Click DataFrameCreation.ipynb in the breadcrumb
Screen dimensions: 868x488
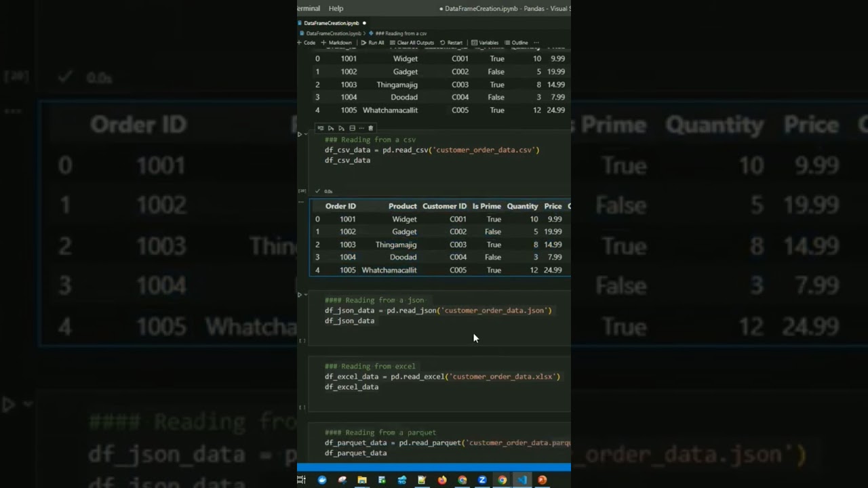point(333,33)
